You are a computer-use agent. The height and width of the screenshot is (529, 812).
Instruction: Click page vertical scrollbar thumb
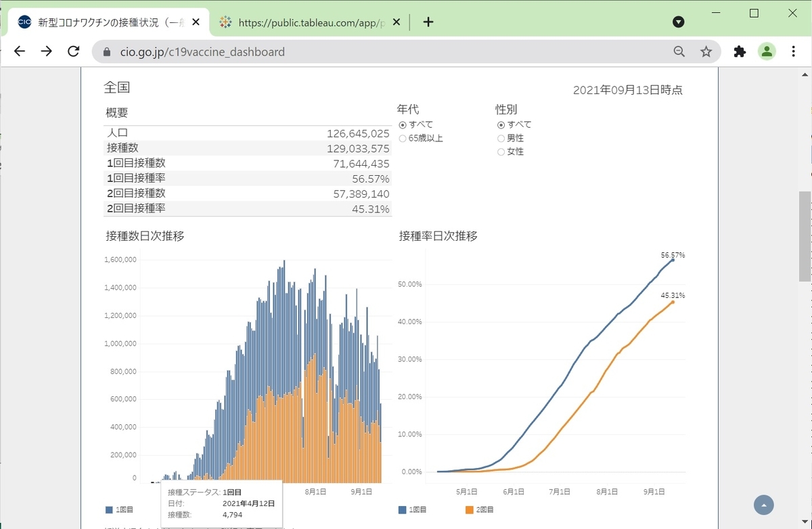[x=805, y=235]
